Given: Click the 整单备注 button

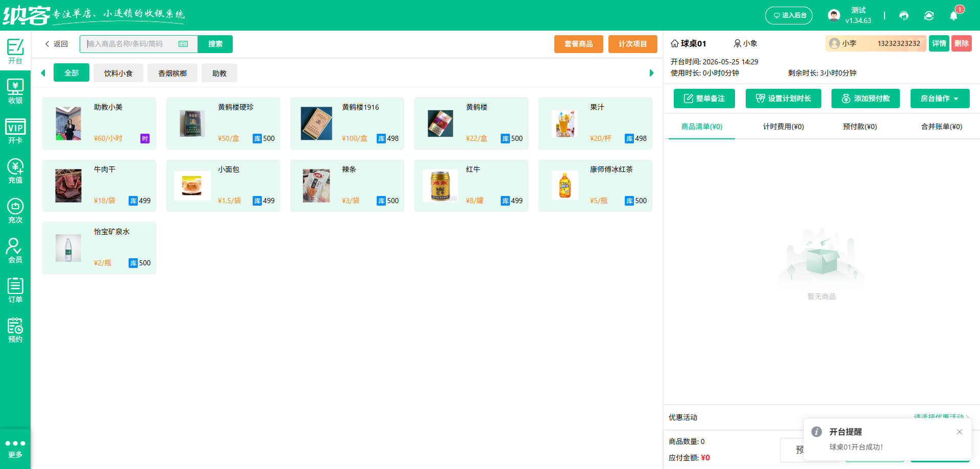Looking at the screenshot, I should (704, 98).
